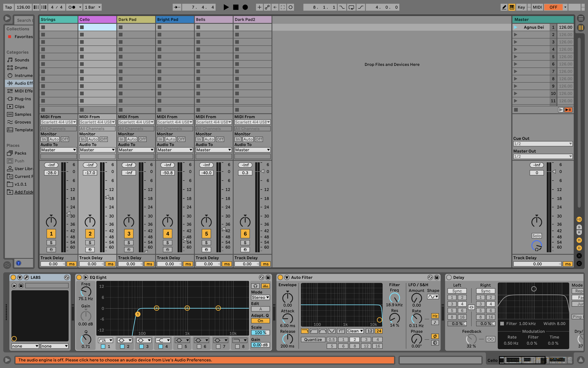Select Drums category in browser
This screenshot has width=588, height=368.
pyautogui.click(x=21, y=68)
